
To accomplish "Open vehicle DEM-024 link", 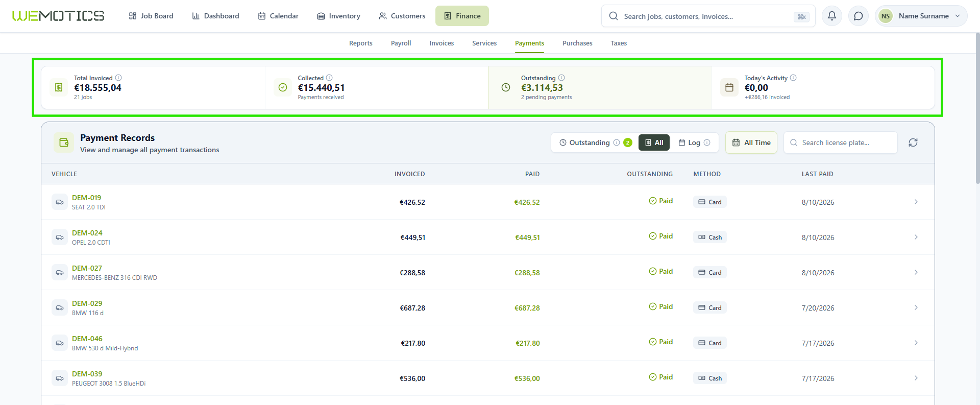I will click(x=87, y=233).
